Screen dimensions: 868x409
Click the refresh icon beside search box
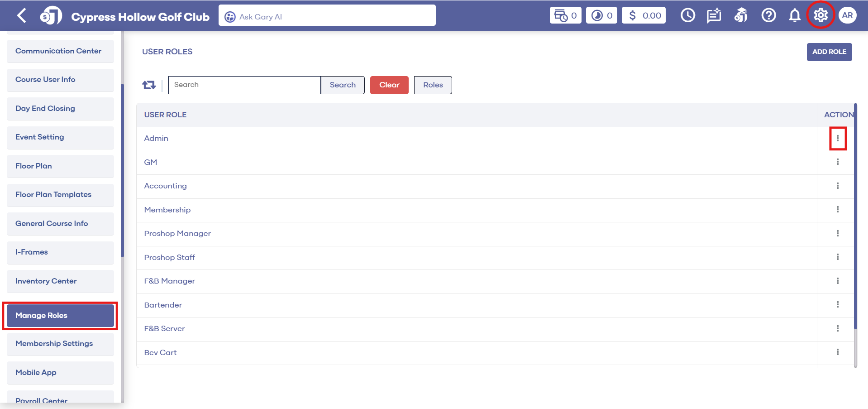(x=149, y=85)
